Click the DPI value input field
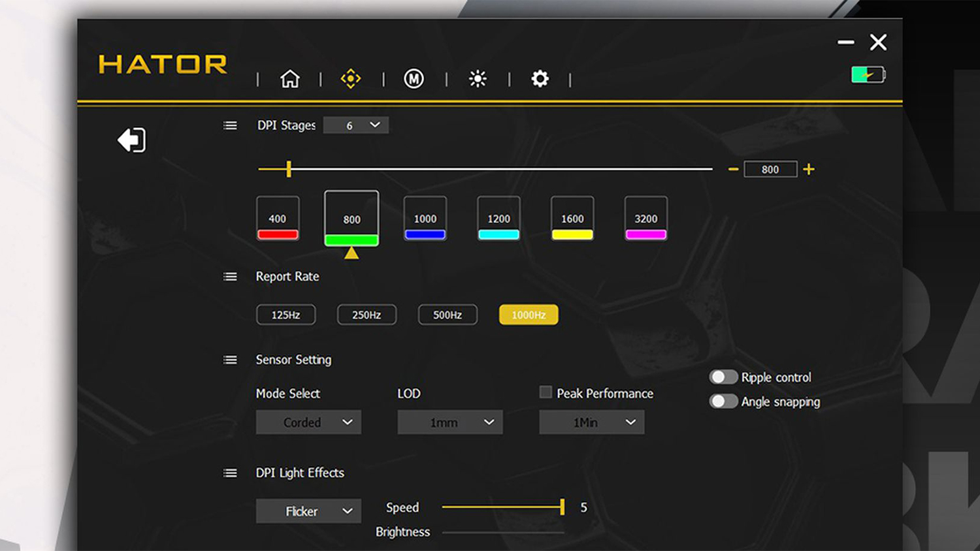This screenshot has width=980, height=551. pyautogui.click(x=770, y=170)
